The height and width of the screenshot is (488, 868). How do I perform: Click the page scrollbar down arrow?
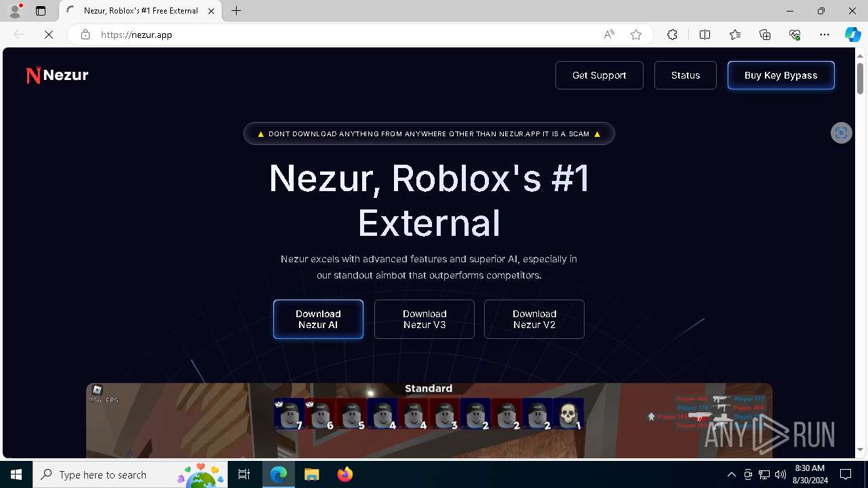point(861,449)
